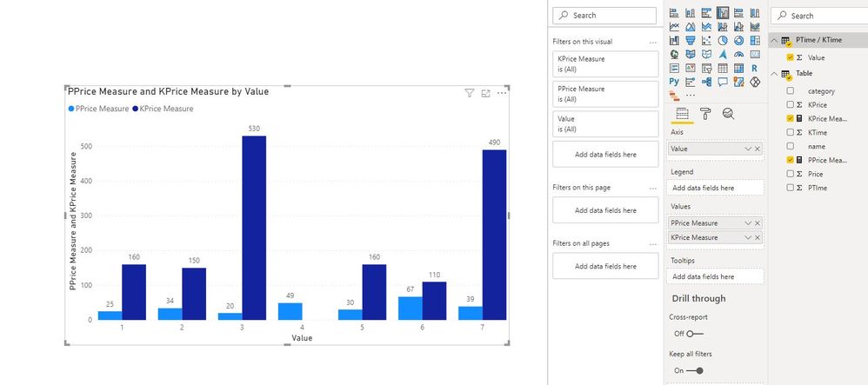Select the ribbon chart visual

click(x=755, y=27)
